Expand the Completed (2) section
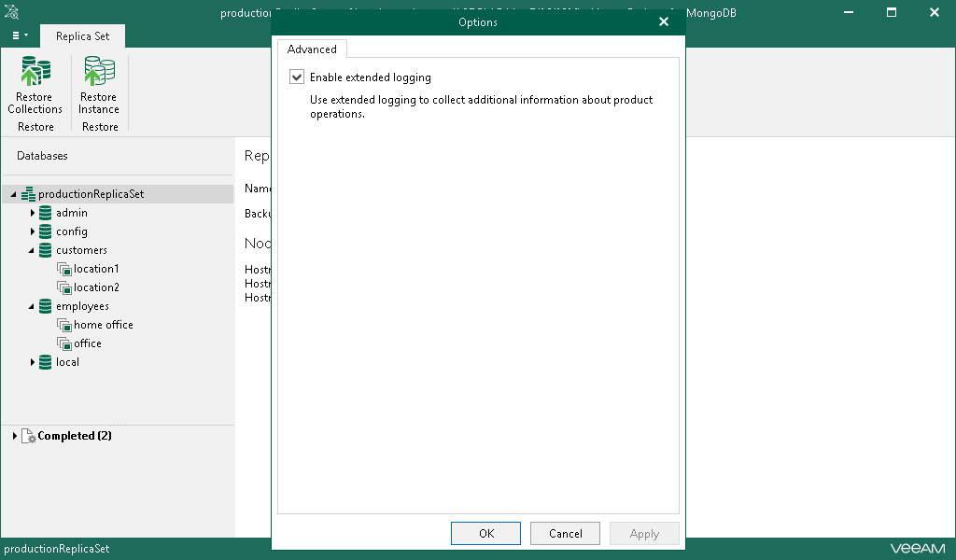Viewport: 956px width, 560px height. click(15, 436)
